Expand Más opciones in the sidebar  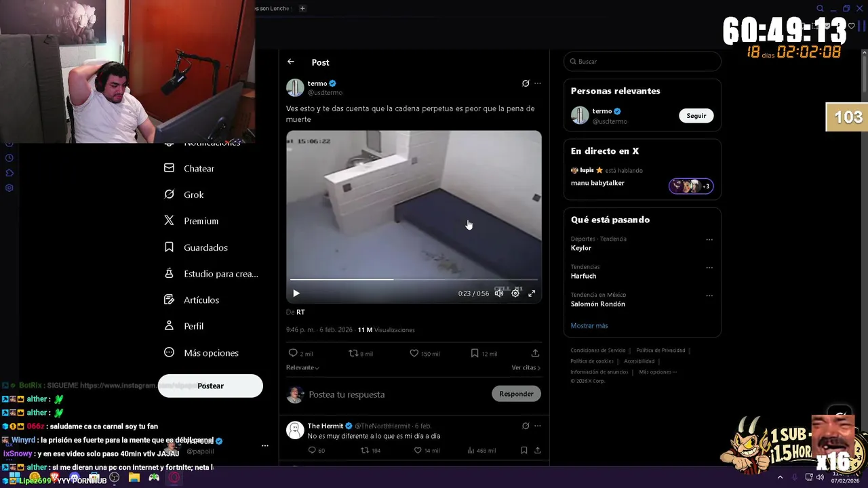click(x=202, y=352)
